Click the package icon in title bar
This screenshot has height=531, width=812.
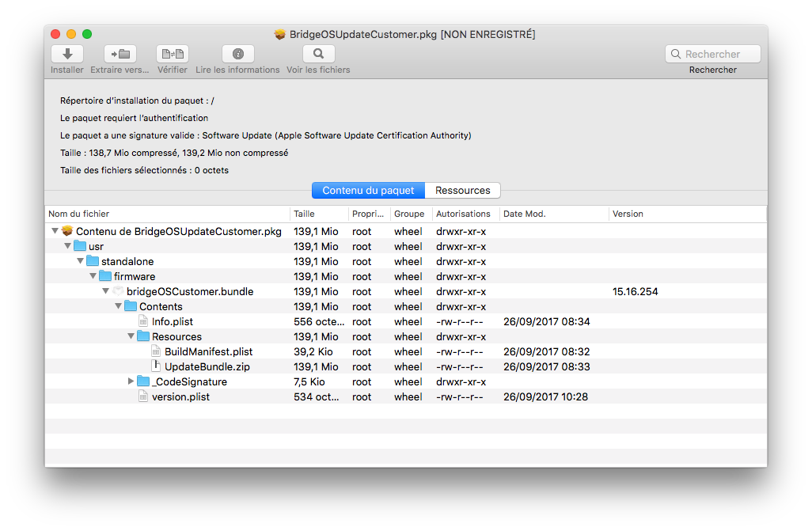(x=280, y=34)
